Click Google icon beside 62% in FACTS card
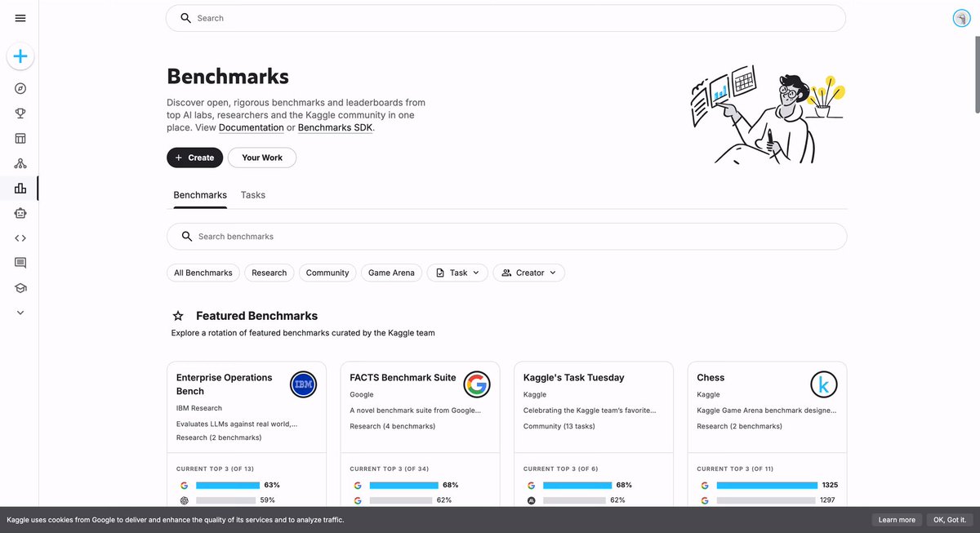This screenshot has width=980, height=533. (358, 500)
